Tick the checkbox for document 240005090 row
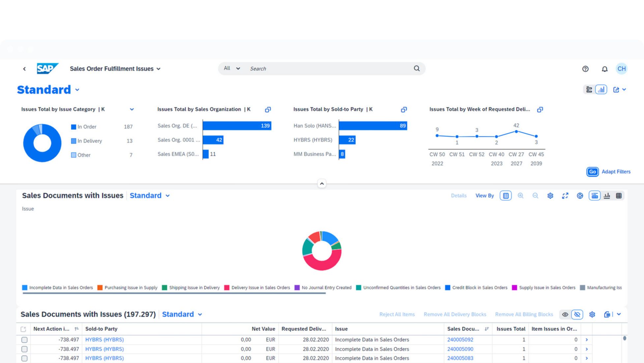The height and width of the screenshot is (363, 644). [x=24, y=349]
